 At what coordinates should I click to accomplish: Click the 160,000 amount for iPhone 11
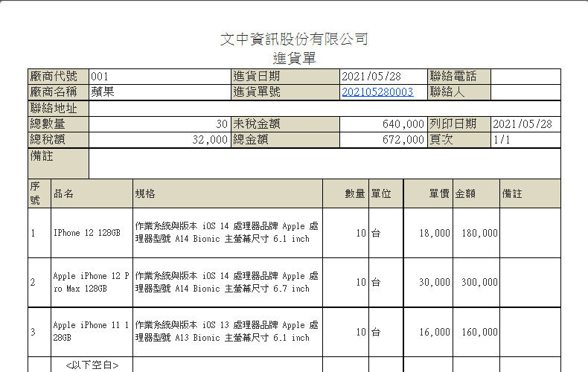click(x=479, y=332)
